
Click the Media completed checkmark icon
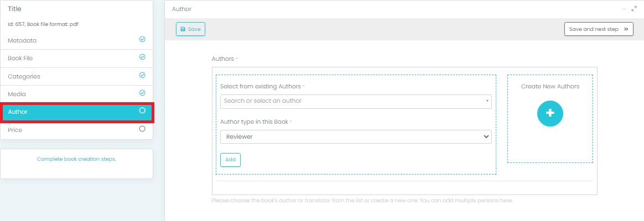(142, 93)
